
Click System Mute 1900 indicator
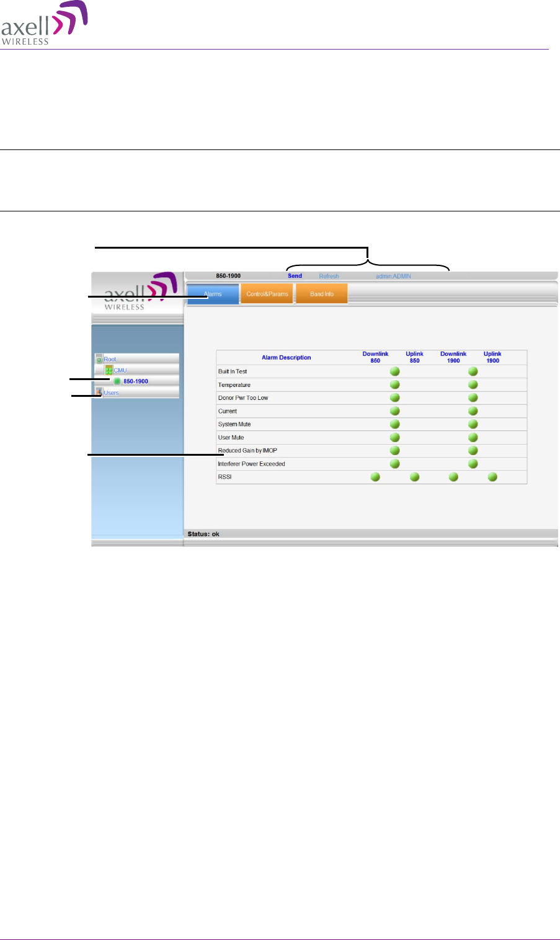pyautogui.click(x=473, y=424)
